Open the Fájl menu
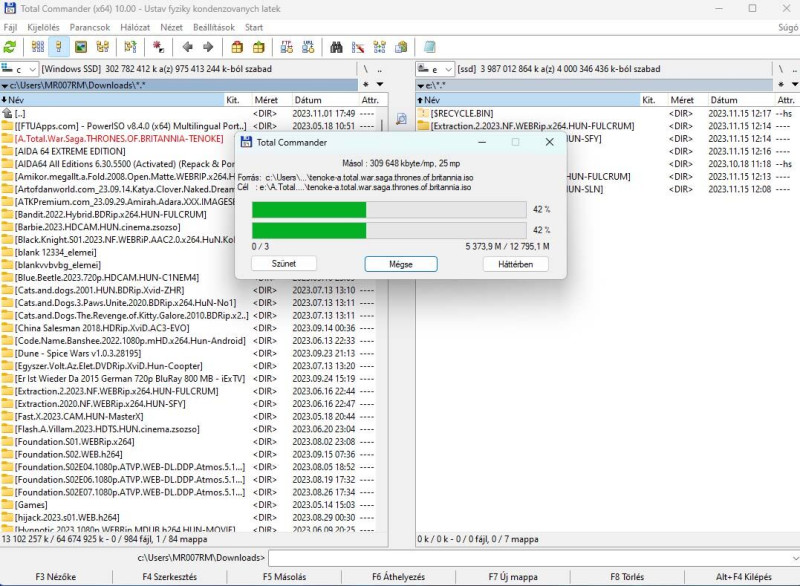The height and width of the screenshot is (586, 800). 10,28
